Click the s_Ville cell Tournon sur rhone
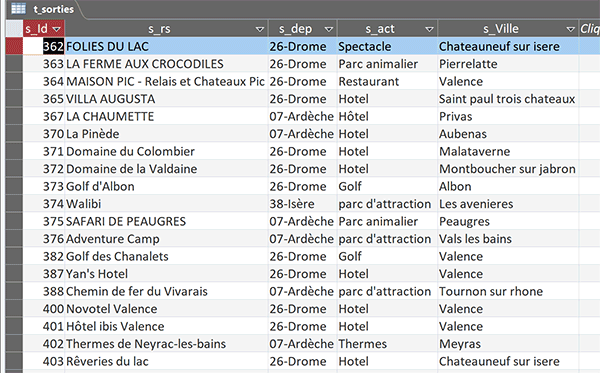The width and height of the screenshot is (600, 373). 508,292
